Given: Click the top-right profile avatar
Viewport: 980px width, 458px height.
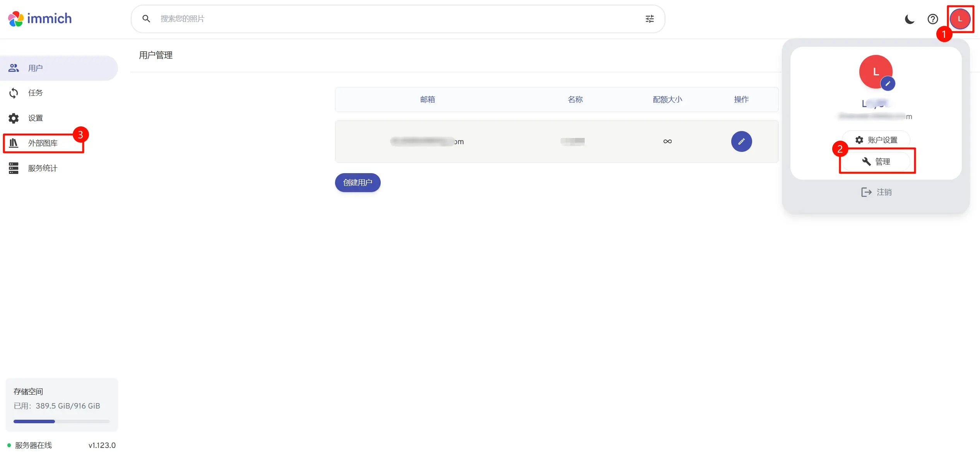Looking at the screenshot, I should (960, 19).
